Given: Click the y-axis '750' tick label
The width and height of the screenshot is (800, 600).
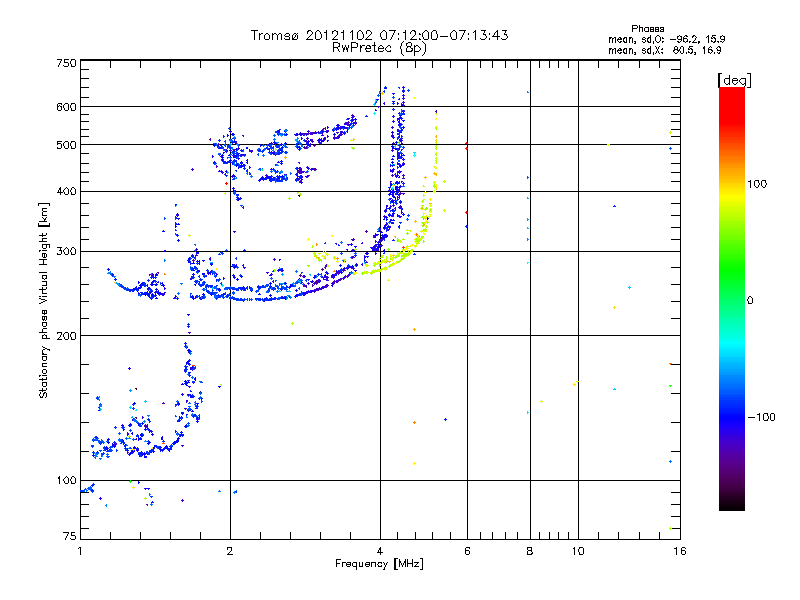Looking at the screenshot, I should tap(66, 63).
